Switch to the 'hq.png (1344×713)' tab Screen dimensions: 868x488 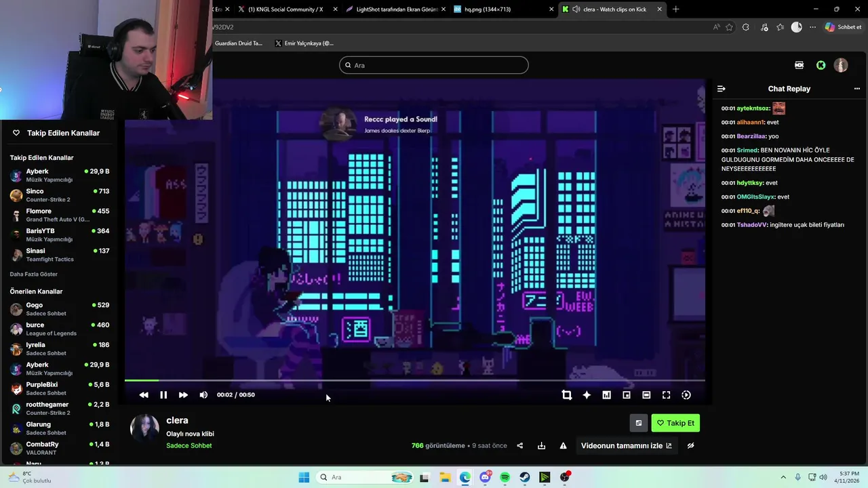[x=504, y=9]
